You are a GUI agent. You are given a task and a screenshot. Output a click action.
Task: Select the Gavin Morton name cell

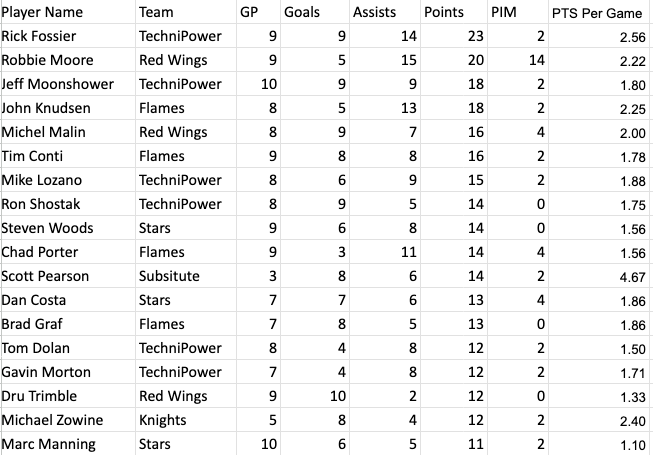point(68,372)
